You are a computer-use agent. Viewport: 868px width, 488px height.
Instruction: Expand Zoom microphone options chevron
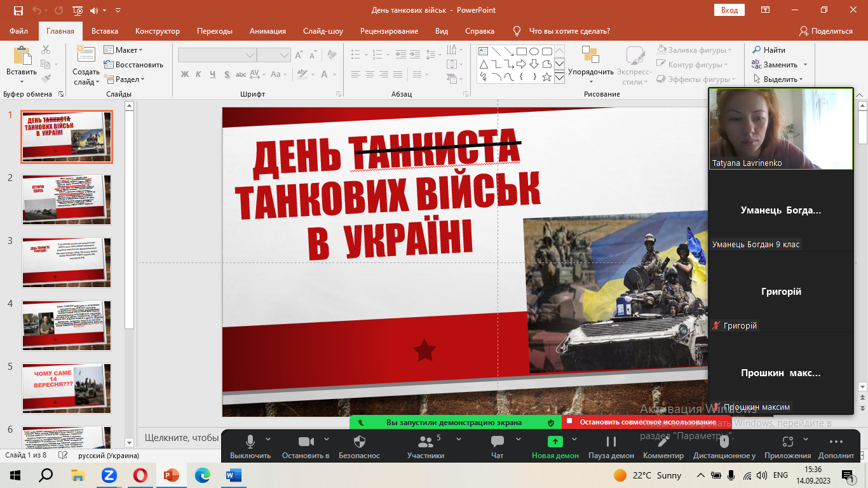[268, 439]
